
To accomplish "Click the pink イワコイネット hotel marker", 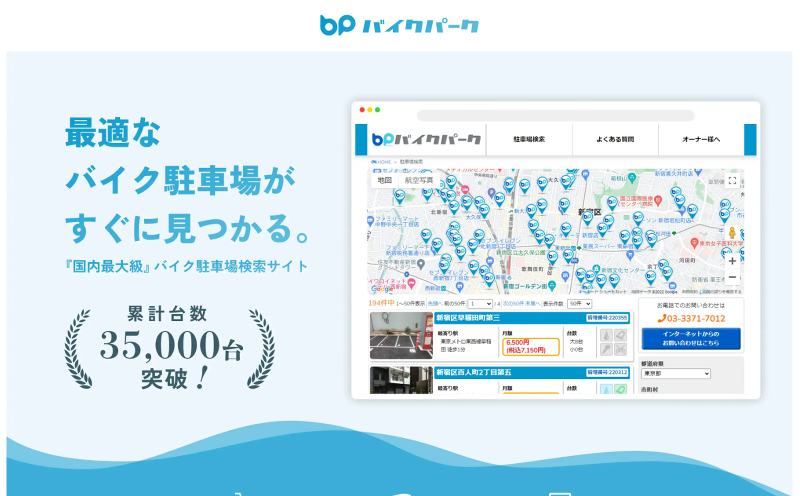I will click(412, 283).
